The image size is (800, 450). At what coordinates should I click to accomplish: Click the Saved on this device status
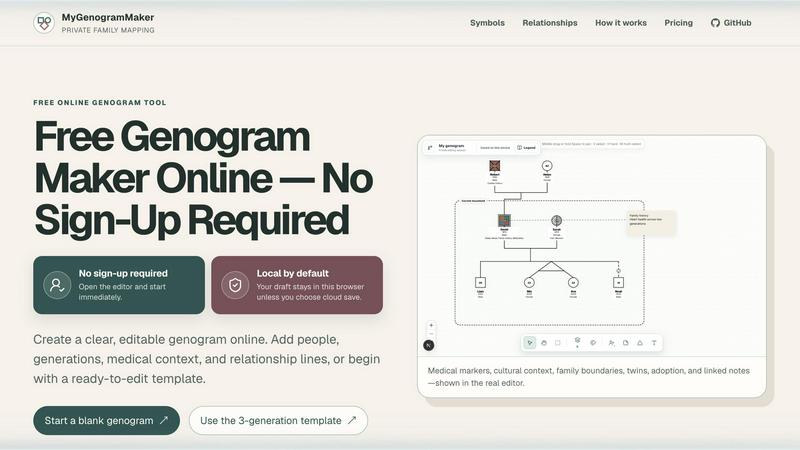(x=495, y=147)
